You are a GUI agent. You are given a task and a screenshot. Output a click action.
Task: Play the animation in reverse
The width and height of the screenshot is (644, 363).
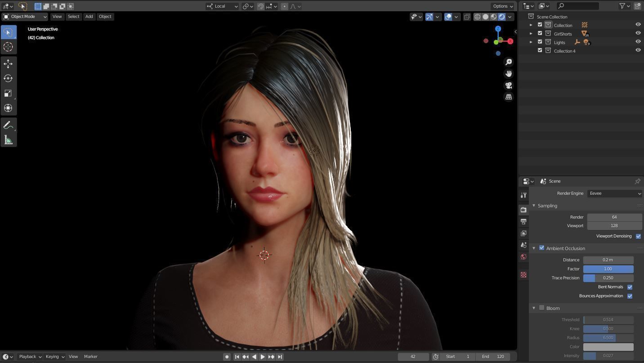tap(254, 357)
